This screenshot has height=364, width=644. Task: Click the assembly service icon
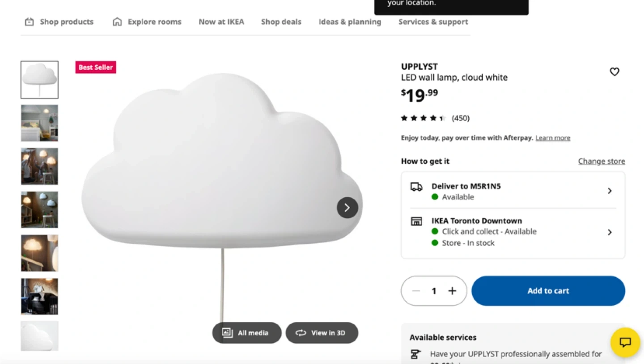[415, 355]
